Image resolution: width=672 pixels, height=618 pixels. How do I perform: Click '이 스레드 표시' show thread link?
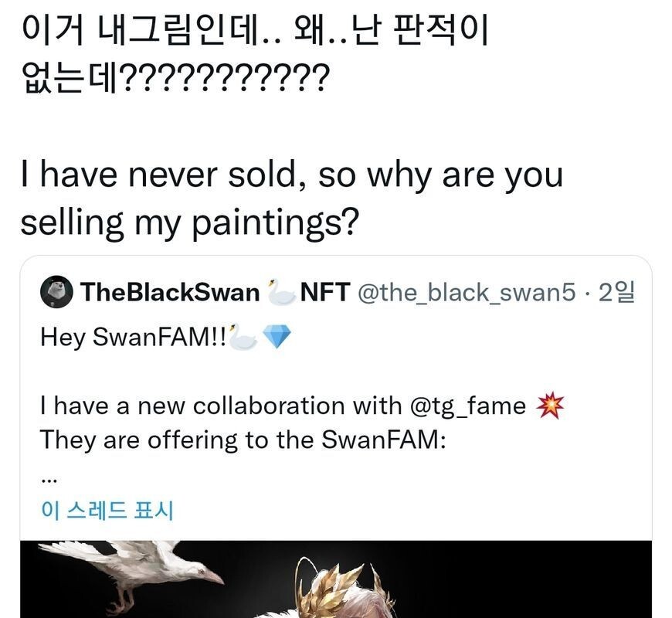(107, 511)
